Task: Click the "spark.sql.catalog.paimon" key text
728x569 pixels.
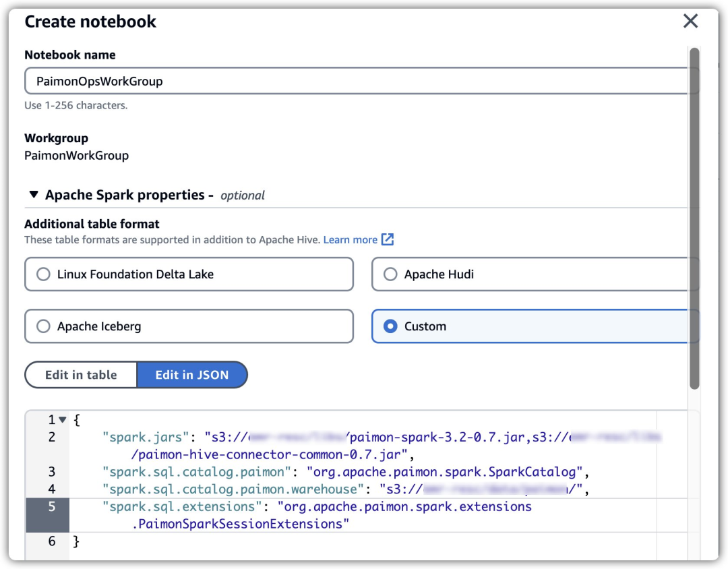Action: pos(196,472)
